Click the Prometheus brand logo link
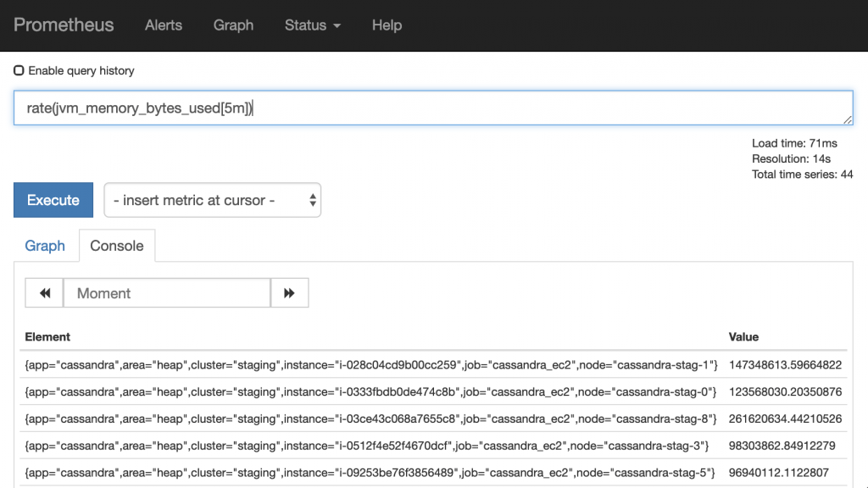 [x=64, y=25]
